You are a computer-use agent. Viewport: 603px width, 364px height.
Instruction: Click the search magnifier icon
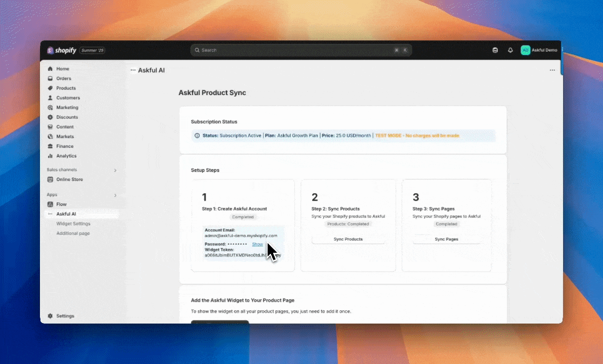click(197, 50)
